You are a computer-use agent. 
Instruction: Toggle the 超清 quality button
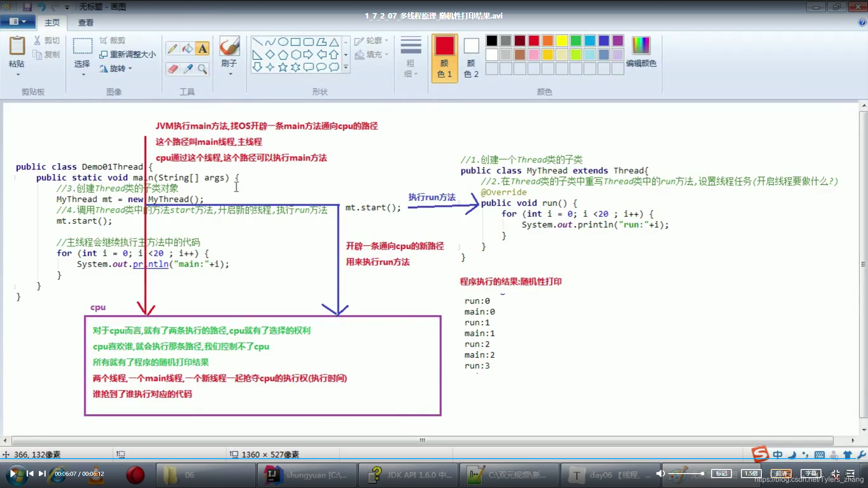pyautogui.click(x=781, y=474)
